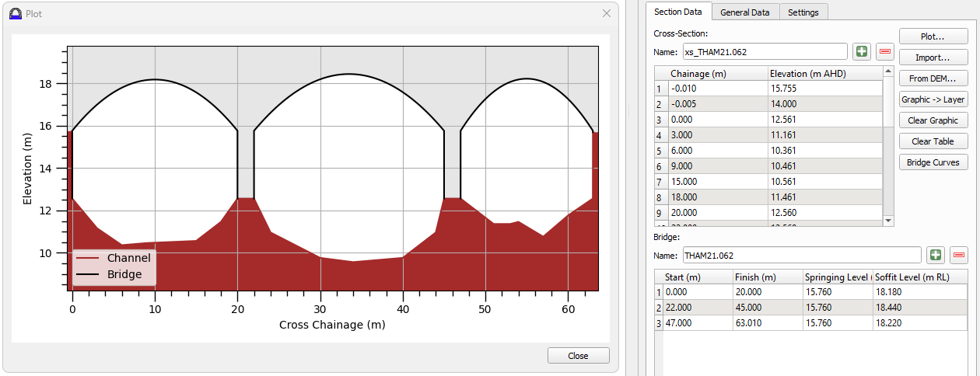Click the Plot window title icon
The width and height of the screenshot is (980, 376).
pos(15,13)
